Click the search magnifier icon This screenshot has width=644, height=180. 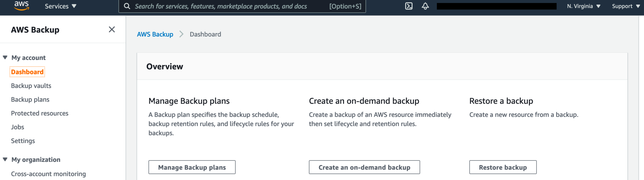[127, 6]
